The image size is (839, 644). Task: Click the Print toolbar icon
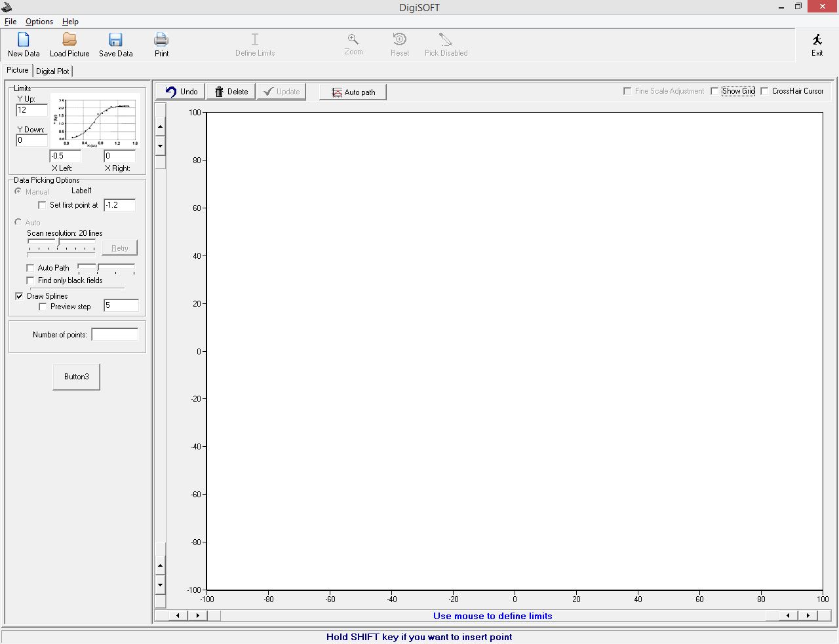[x=161, y=40]
